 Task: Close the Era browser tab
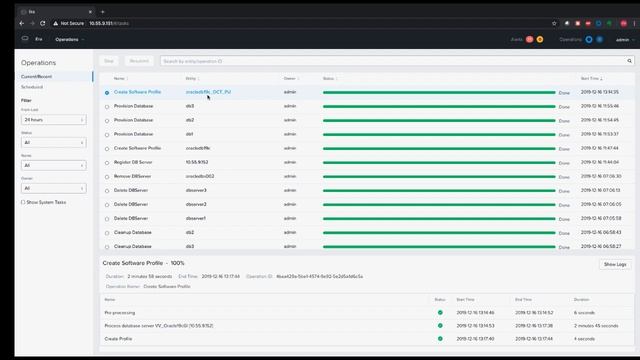coord(90,12)
